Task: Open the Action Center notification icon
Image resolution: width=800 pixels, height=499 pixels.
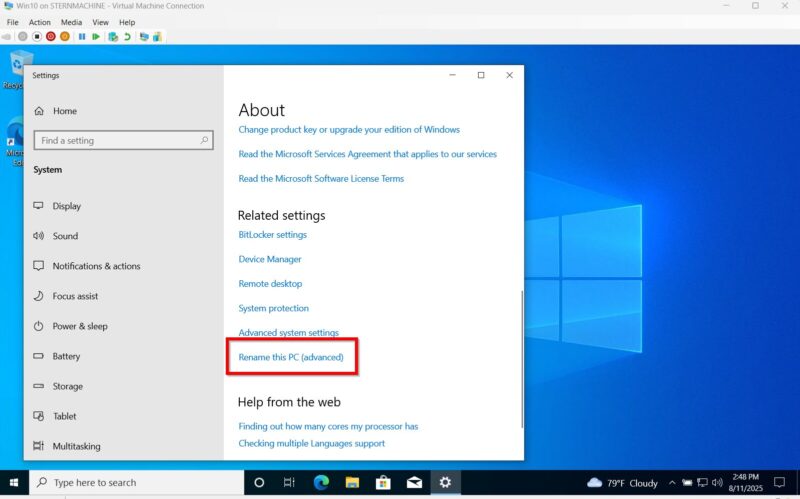Action: click(x=779, y=482)
